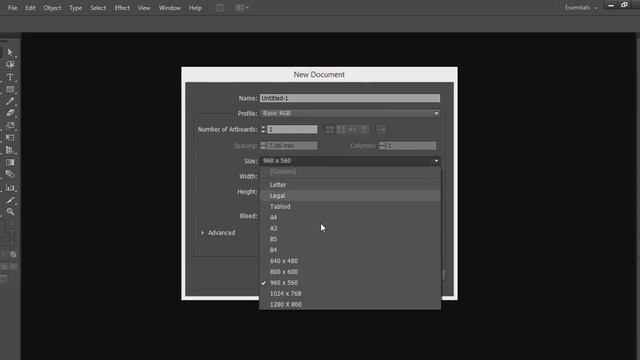Open the Profile dropdown showing Basic RGB

tap(350, 113)
